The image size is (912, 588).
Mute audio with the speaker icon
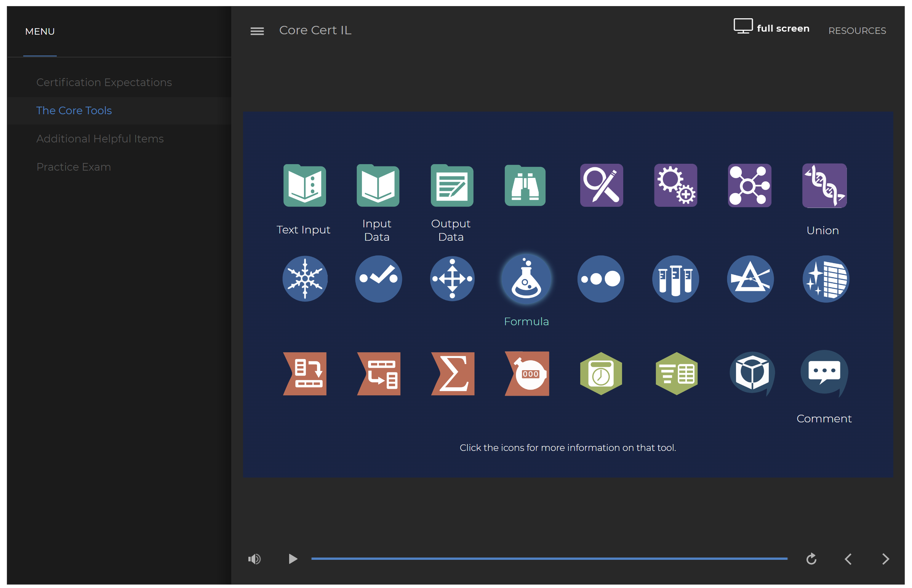tap(254, 559)
